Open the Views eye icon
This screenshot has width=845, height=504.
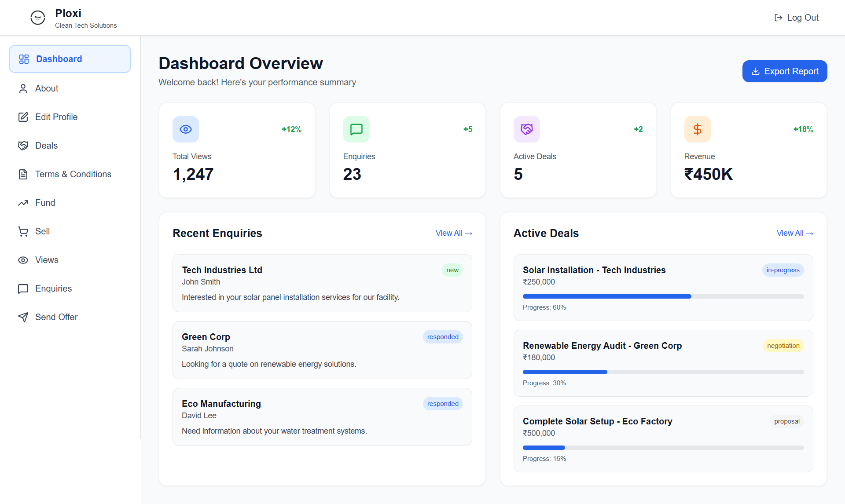23,260
